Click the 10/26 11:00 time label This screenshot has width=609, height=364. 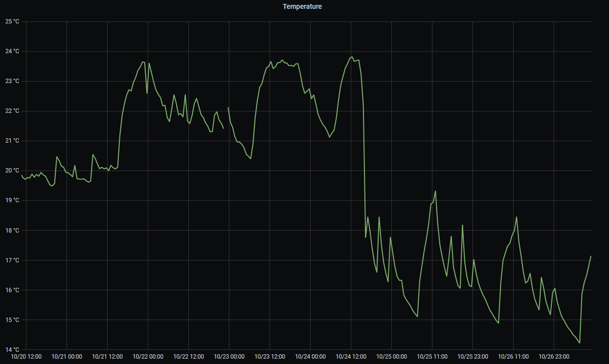[x=513, y=357]
